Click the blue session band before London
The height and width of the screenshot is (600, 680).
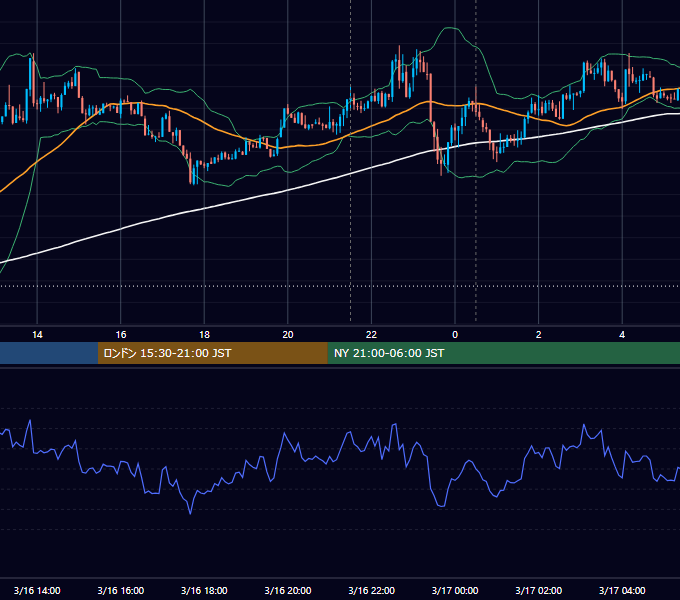tap(49, 353)
